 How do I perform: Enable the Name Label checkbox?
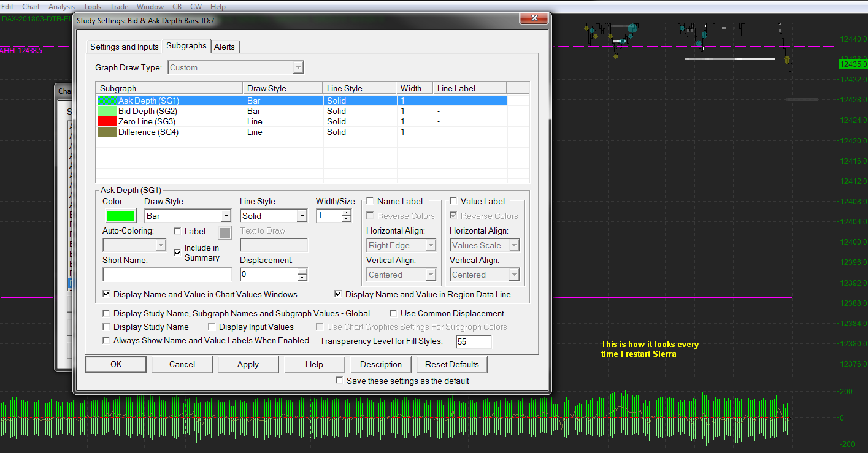click(371, 201)
